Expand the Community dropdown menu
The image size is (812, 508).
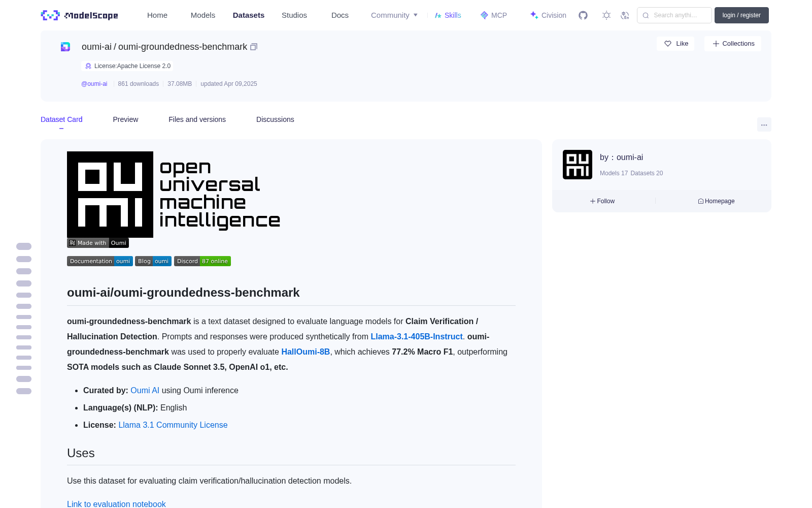(394, 15)
